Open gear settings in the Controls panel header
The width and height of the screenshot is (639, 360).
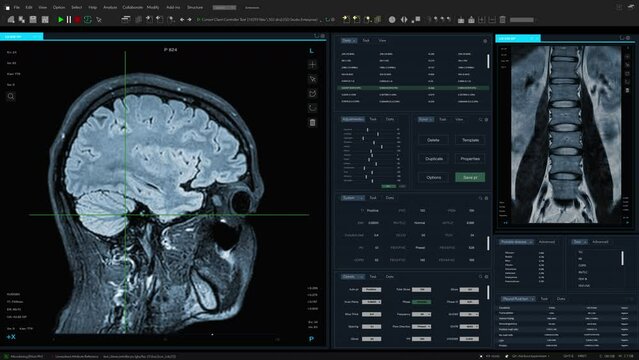click(x=486, y=276)
